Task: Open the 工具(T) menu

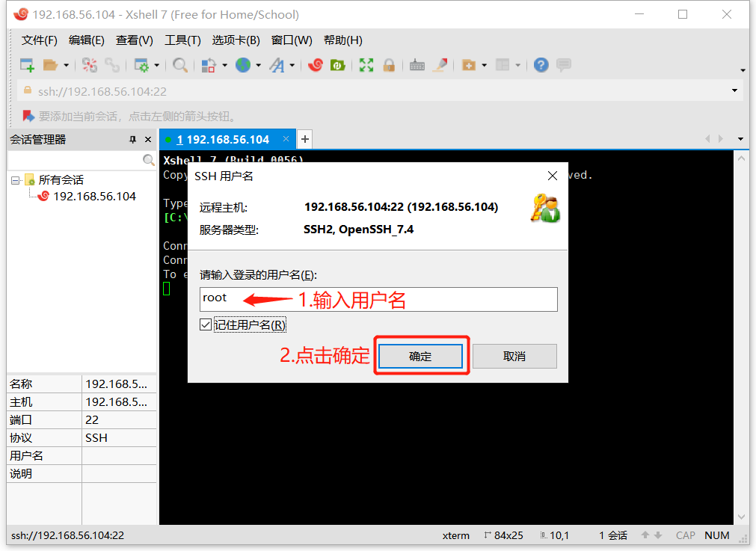Action: 182,40
